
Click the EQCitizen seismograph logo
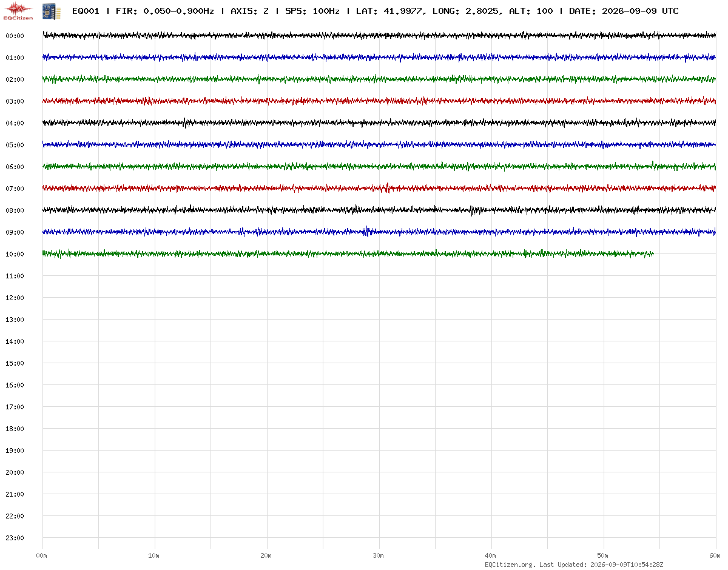(18, 10)
